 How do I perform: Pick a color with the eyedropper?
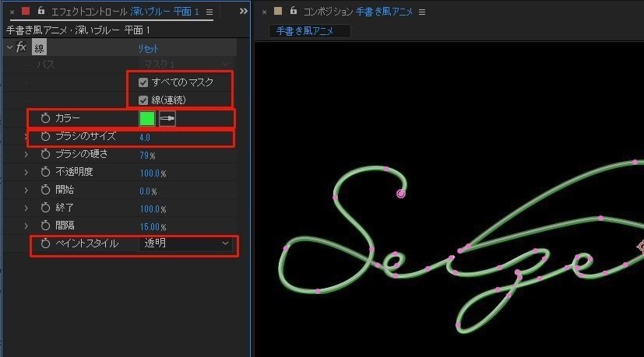(x=167, y=118)
